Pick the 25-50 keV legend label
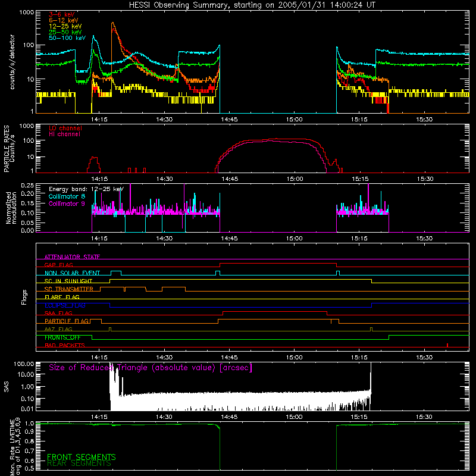Image resolution: width=476 pixels, height=476 pixels. (x=65, y=32)
